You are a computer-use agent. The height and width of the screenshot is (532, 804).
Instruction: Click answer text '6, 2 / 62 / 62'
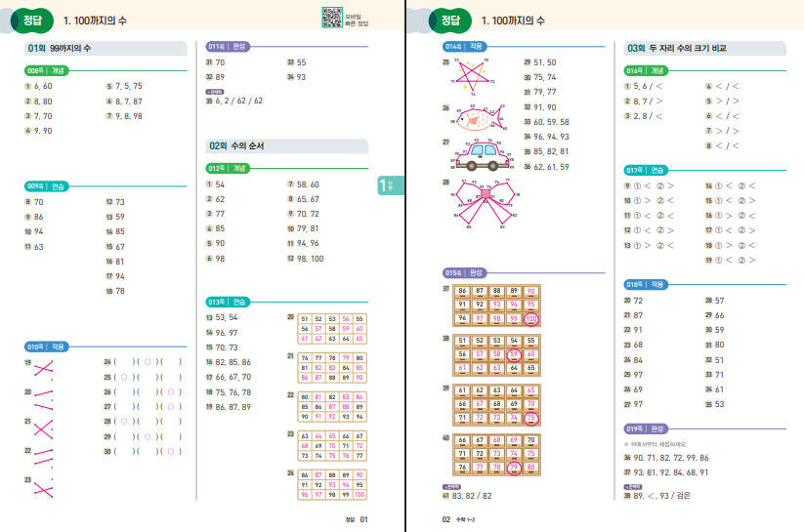click(239, 101)
